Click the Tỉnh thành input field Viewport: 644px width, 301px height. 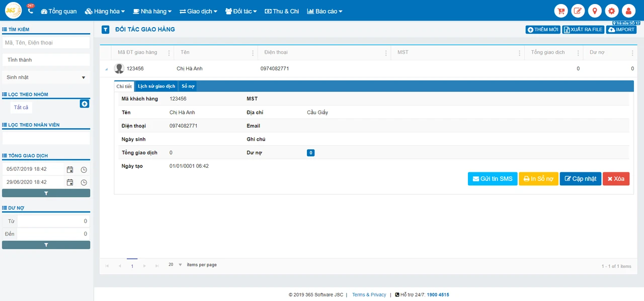click(x=46, y=60)
